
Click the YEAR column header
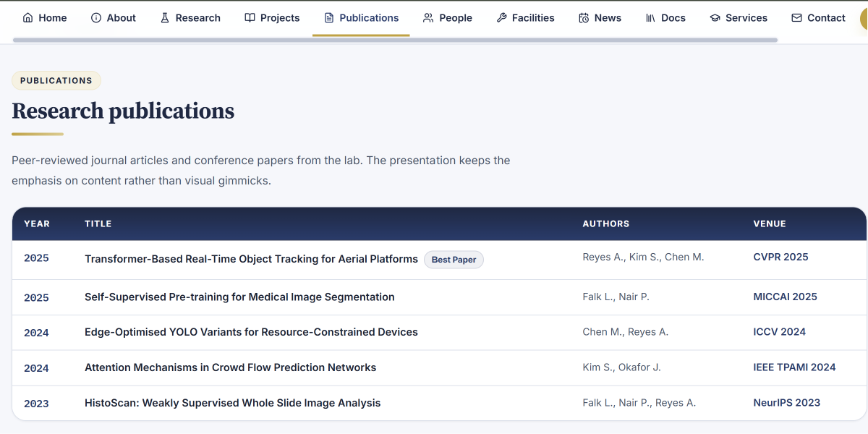pos(37,224)
